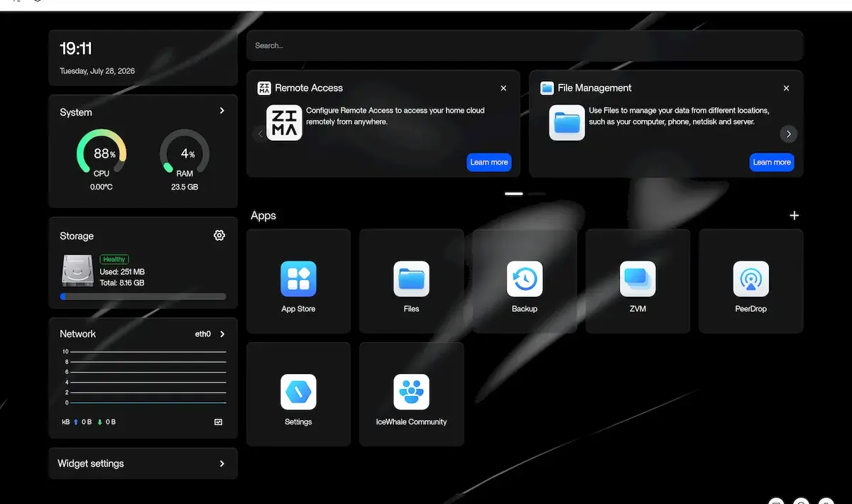The height and width of the screenshot is (504, 852).
Task: Expand the System widget details
Action: click(222, 111)
